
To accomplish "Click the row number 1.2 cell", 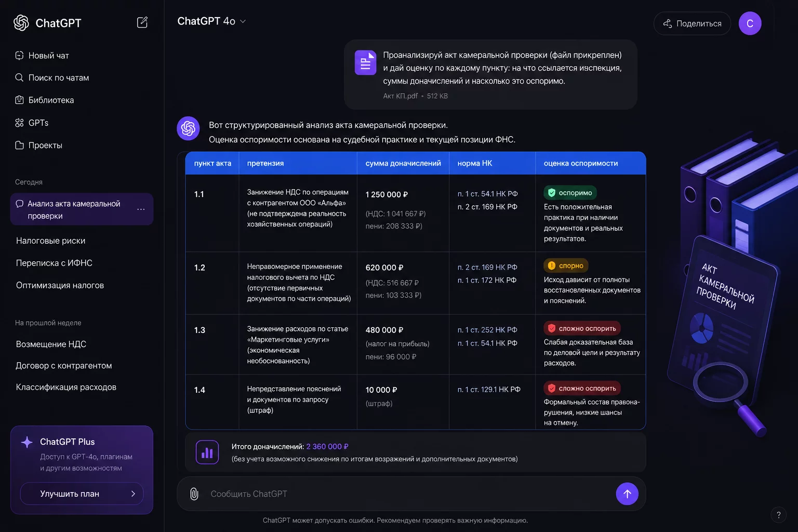I will [x=199, y=268].
